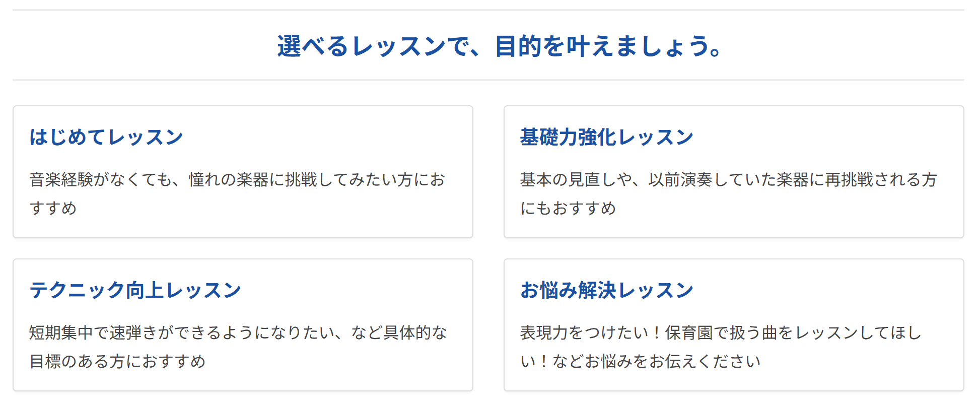Open the 基礎力強化レッスン card title
This screenshot has height=403, width=980.
(x=607, y=137)
